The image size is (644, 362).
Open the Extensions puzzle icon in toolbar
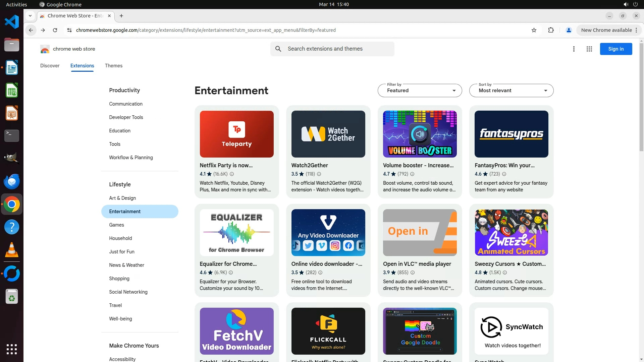(x=551, y=30)
